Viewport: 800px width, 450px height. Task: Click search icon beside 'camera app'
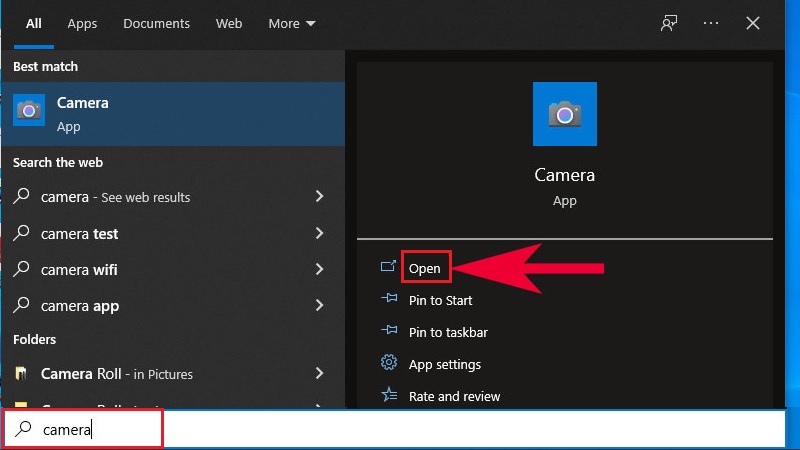tap(21, 305)
